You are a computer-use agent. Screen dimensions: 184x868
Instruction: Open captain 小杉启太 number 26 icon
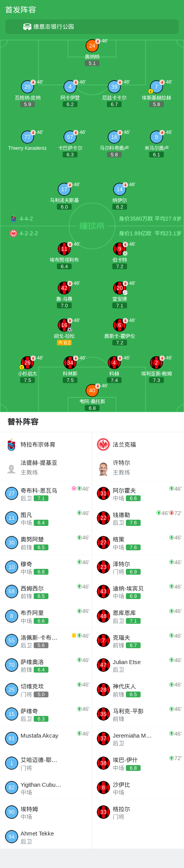point(27,363)
